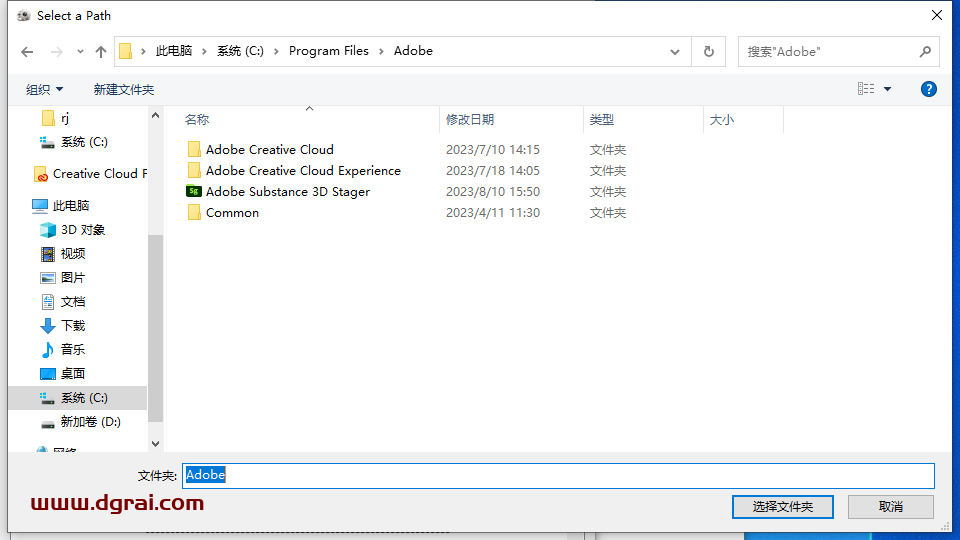Go back with the left arrow
960x540 pixels.
27,52
